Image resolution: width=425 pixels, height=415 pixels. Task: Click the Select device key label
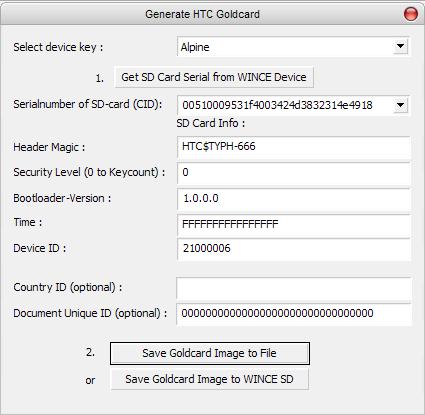pyautogui.click(x=58, y=47)
